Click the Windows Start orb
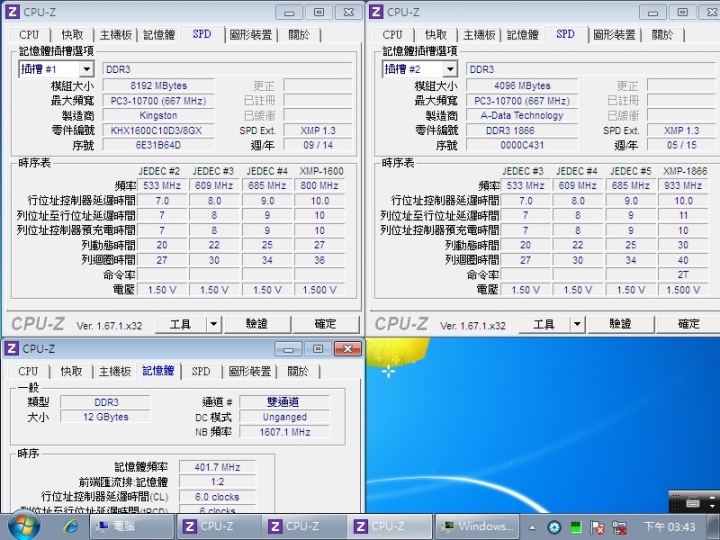This screenshot has width=720, height=540. (23, 526)
